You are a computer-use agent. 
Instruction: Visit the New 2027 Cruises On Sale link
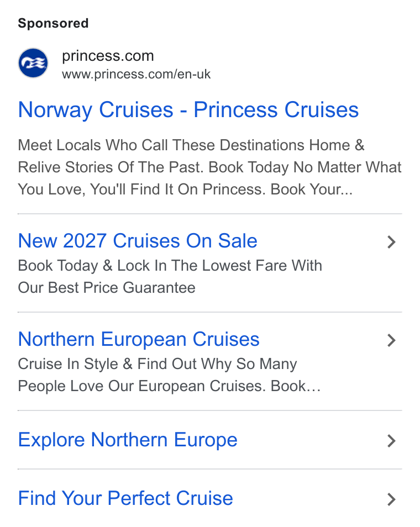click(x=138, y=241)
